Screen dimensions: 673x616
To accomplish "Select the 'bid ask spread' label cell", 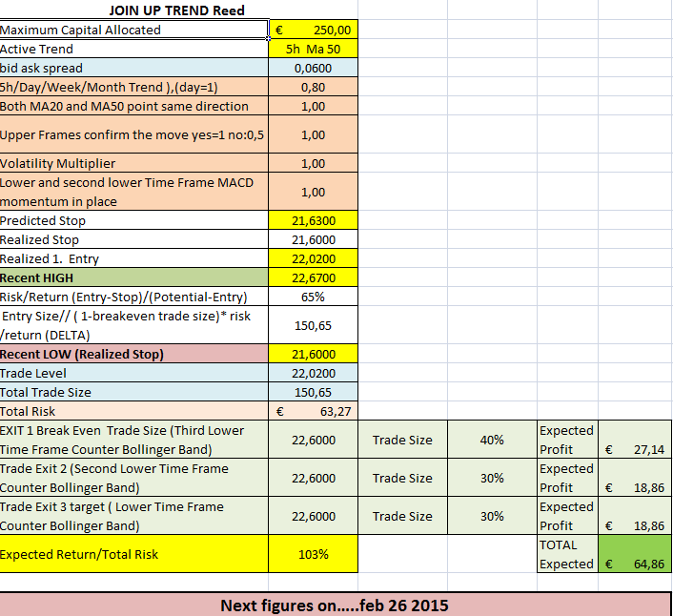I will click(x=133, y=68).
